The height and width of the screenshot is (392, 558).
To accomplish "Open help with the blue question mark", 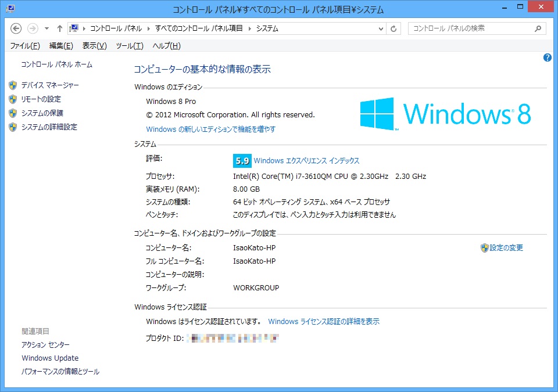I will click(547, 57).
